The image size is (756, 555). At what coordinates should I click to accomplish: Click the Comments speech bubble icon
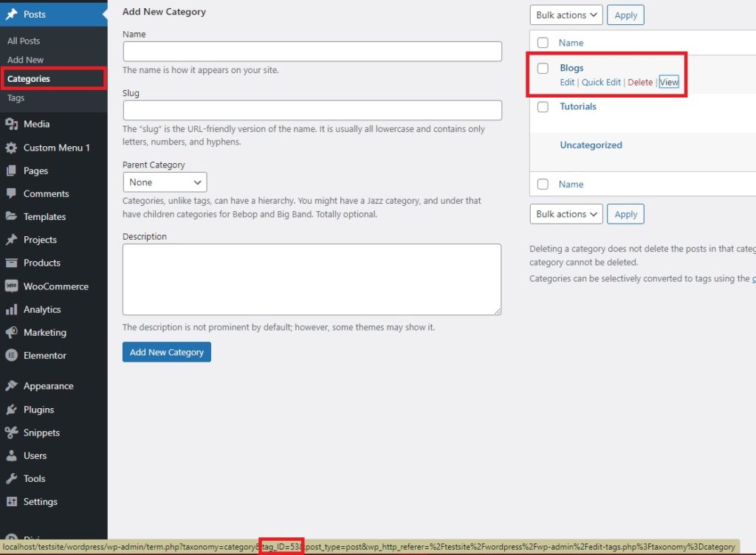[12, 193]
